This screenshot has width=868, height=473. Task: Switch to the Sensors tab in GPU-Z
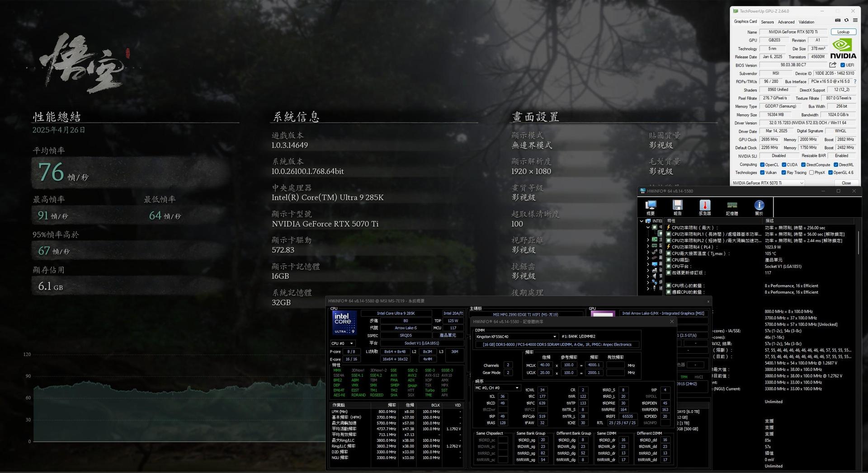click(x=767, y=22)
